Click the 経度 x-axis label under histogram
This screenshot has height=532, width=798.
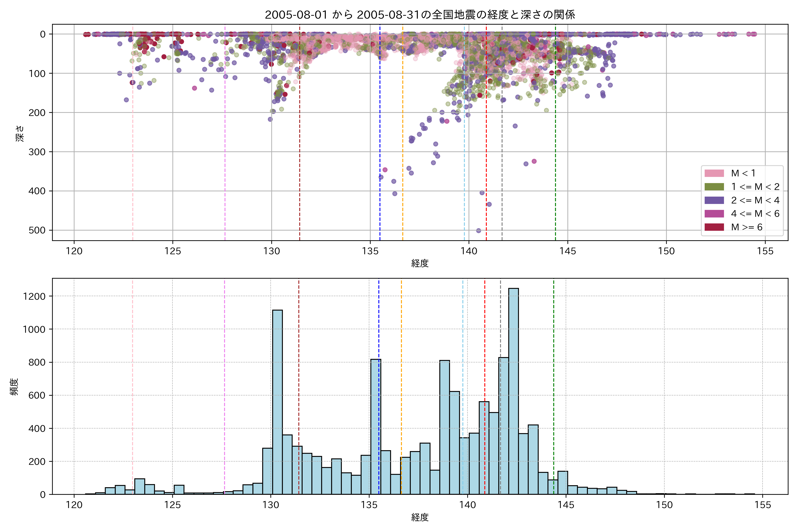420,517
